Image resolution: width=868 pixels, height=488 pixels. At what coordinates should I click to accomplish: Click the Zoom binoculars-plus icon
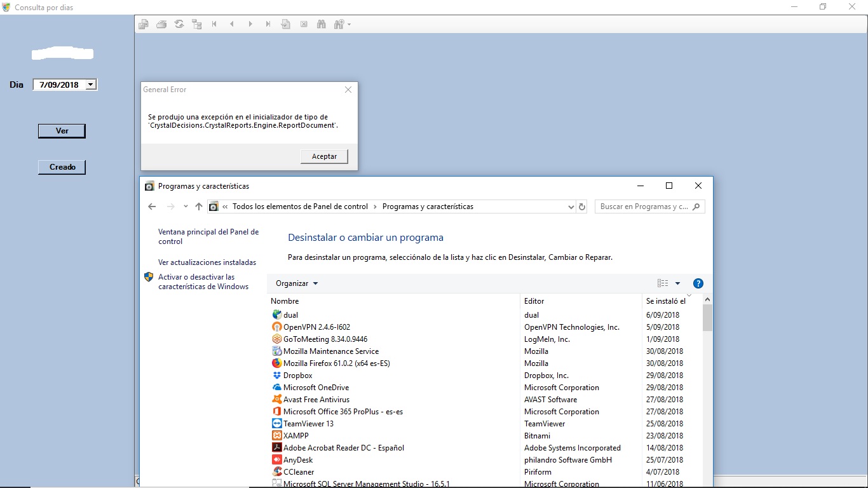pyautogui.click(x=339, y=24)
